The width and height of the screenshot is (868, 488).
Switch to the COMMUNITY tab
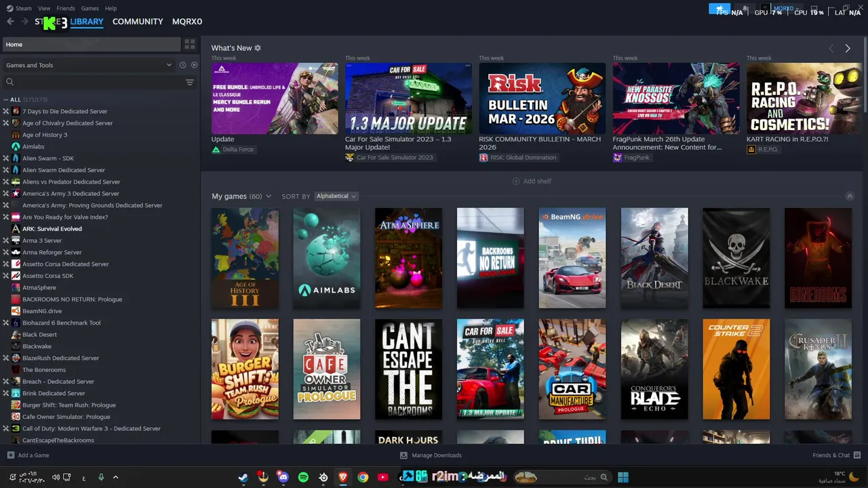tap(138, 22)
